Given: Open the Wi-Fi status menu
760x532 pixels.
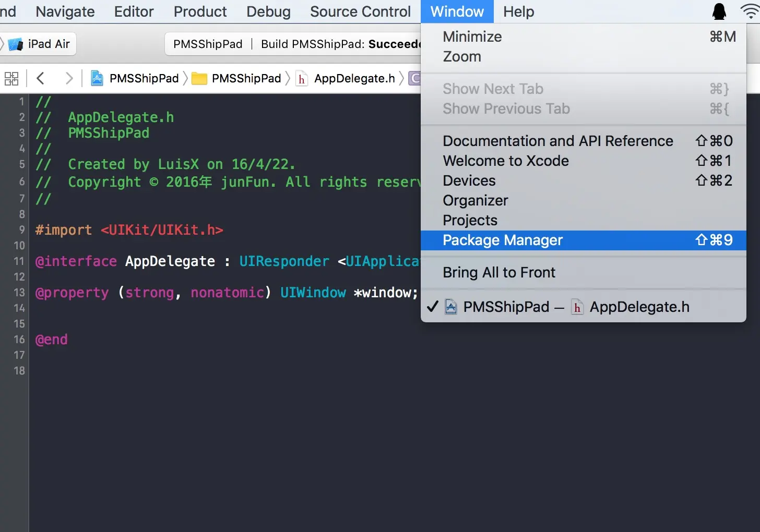Looking at the screenshot, I should pos(751,11).
